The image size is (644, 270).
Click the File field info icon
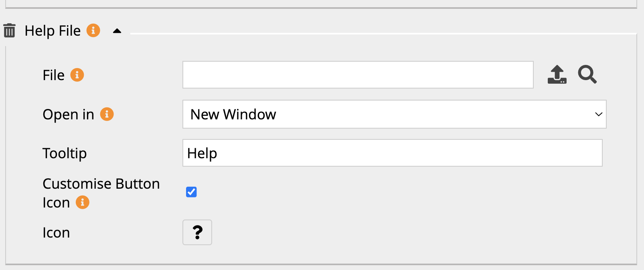[x=77, y=75]
